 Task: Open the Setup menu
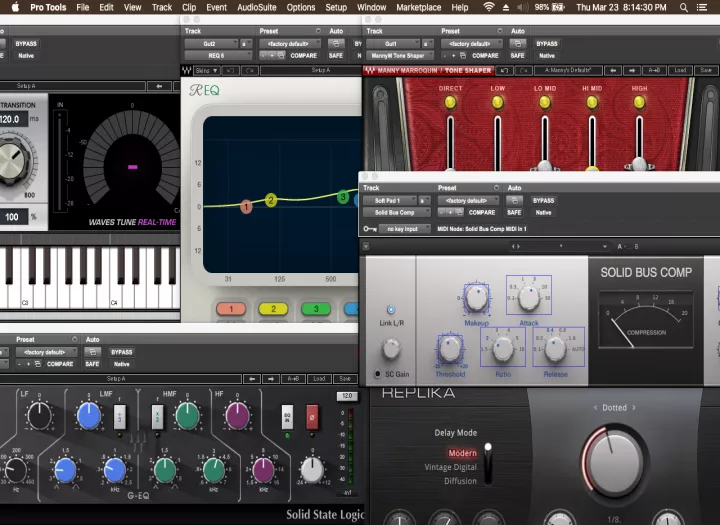coord(336,7)
